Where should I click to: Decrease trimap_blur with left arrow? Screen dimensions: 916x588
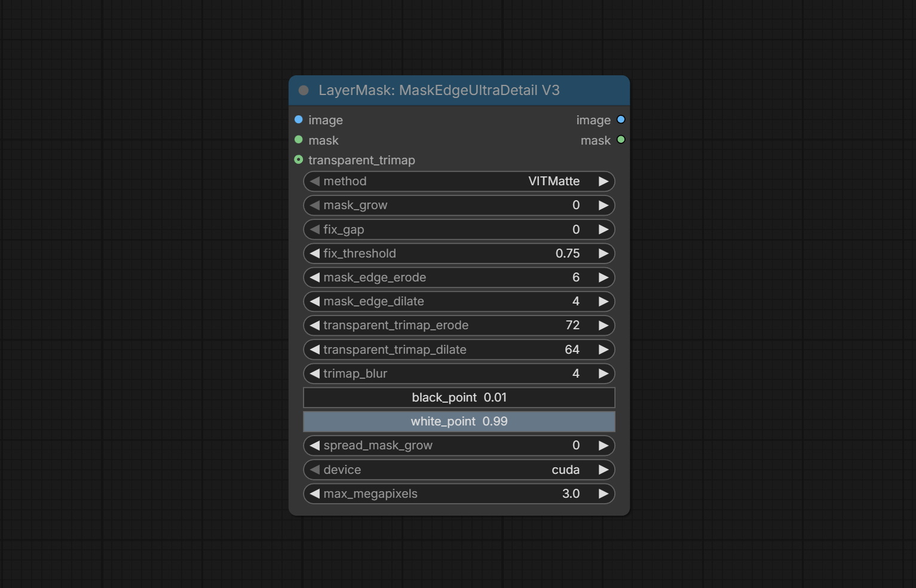(315, 373)
